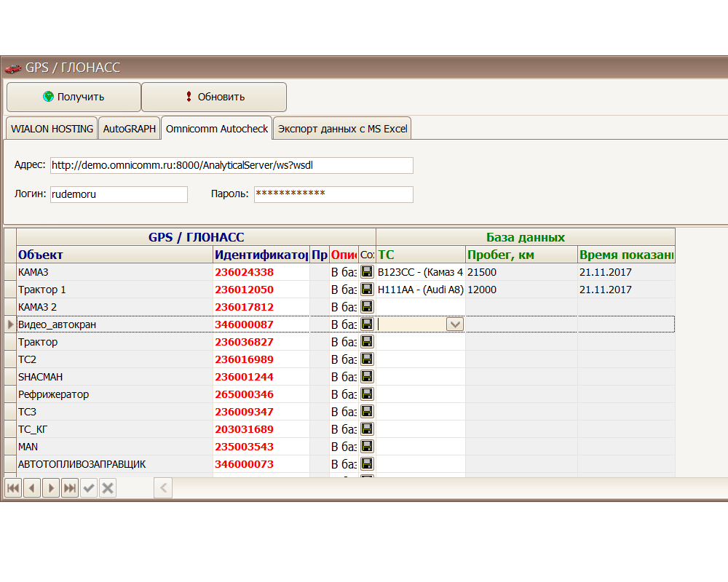
Task: Click save disk icon in Видео_автокран row
Action: pos(367,324)
